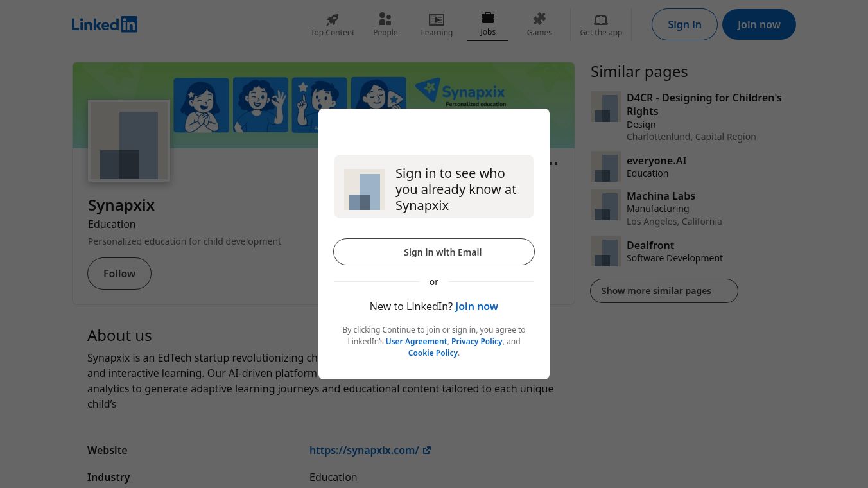Viewport: 868px width, 488px height.
Task: Click the 'Manufacturing' text under Machina Labs
Action: click(x=657, y=209)
